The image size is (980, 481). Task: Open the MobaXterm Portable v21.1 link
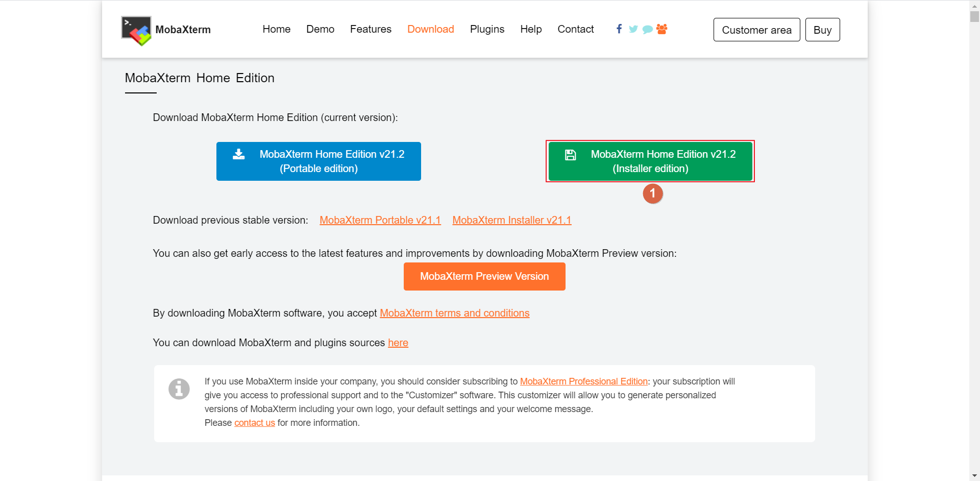[x=380, y=220]
